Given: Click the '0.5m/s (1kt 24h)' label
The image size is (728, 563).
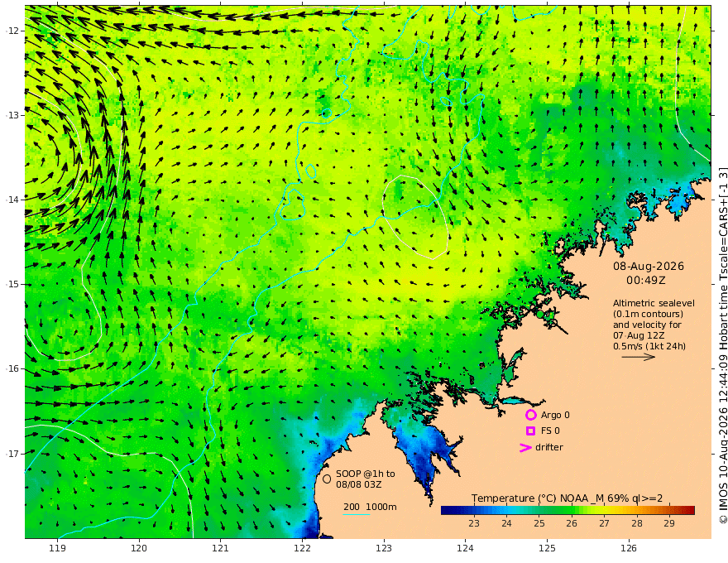Looking at the screenshot, I should 649,346.
